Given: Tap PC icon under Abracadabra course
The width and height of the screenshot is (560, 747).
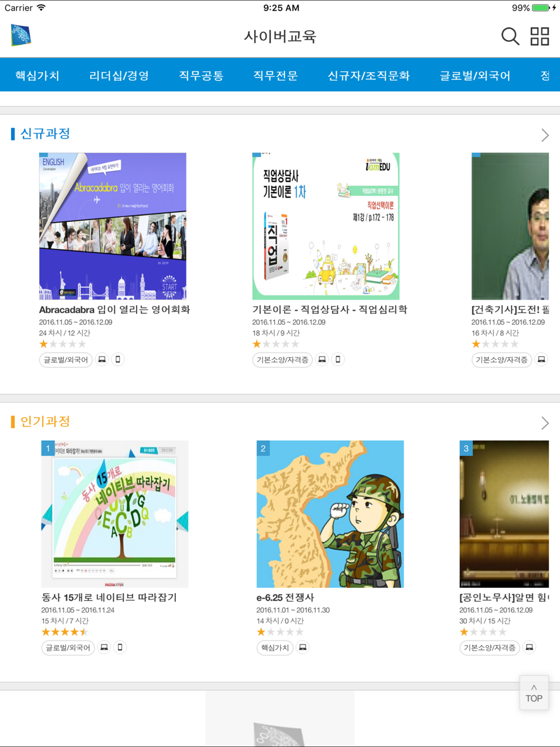Looking at the screenshot, I should pyautogui.click(x=102, y=360).
